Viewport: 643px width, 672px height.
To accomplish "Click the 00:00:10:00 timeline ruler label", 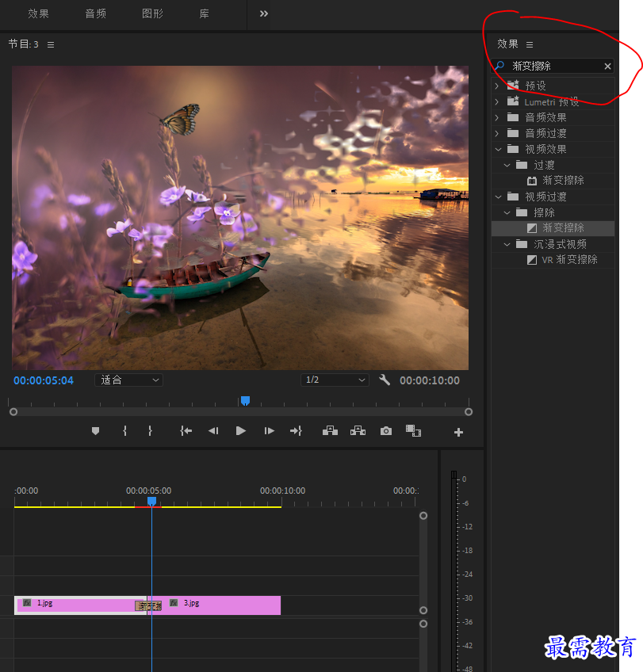I will tap(282, 491).
